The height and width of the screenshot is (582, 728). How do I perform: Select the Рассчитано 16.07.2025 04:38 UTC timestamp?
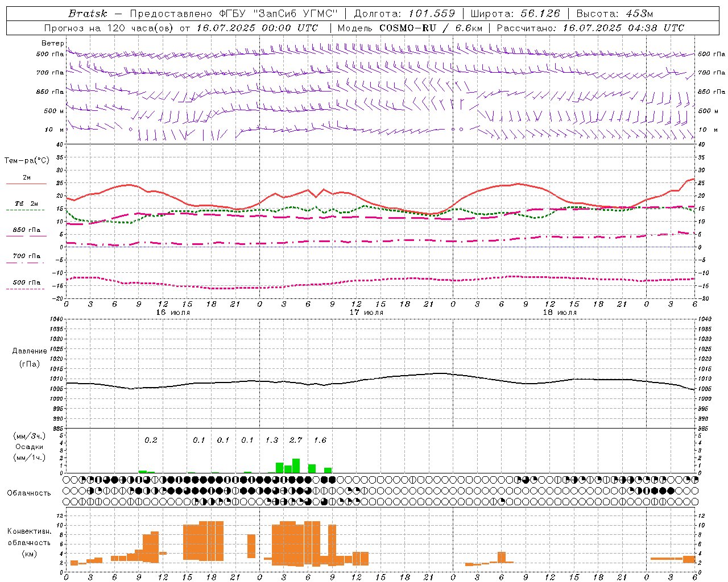tap(590, 28)
